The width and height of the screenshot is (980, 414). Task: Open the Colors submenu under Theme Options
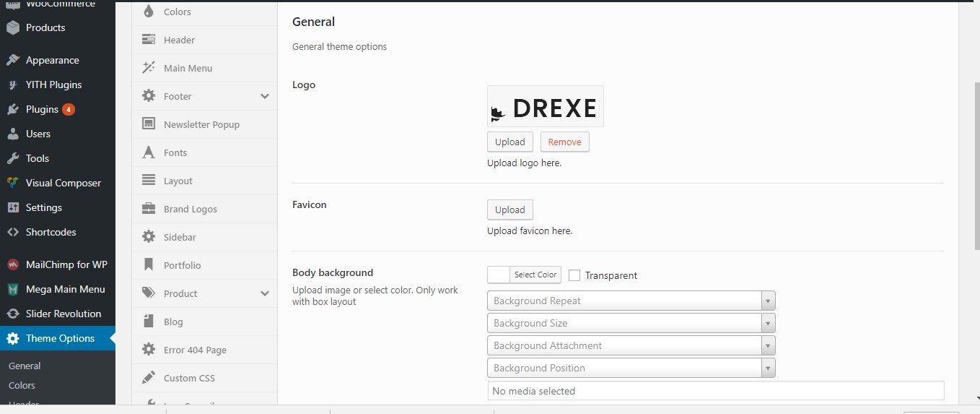[22, 385]
